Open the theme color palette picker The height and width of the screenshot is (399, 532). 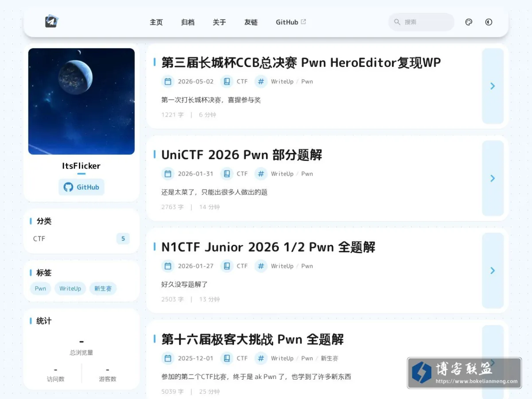click(x=469, y=22)
